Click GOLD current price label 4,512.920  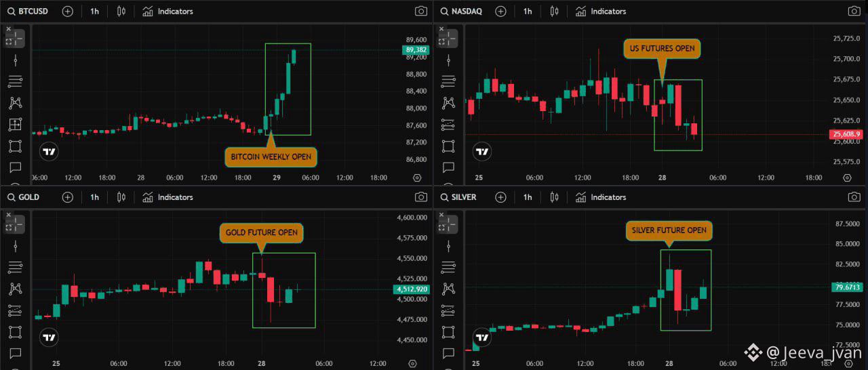pos(410,290)
